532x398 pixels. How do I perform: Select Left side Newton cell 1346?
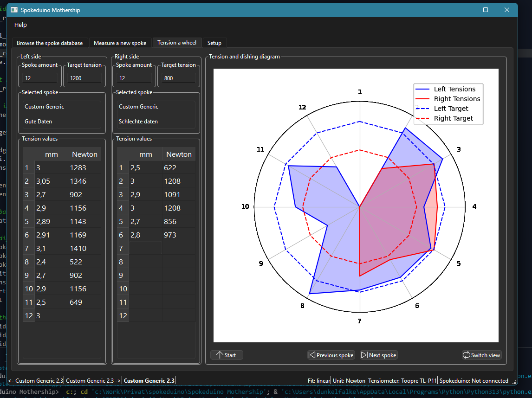pyautogui.click(x=84, y=181)
